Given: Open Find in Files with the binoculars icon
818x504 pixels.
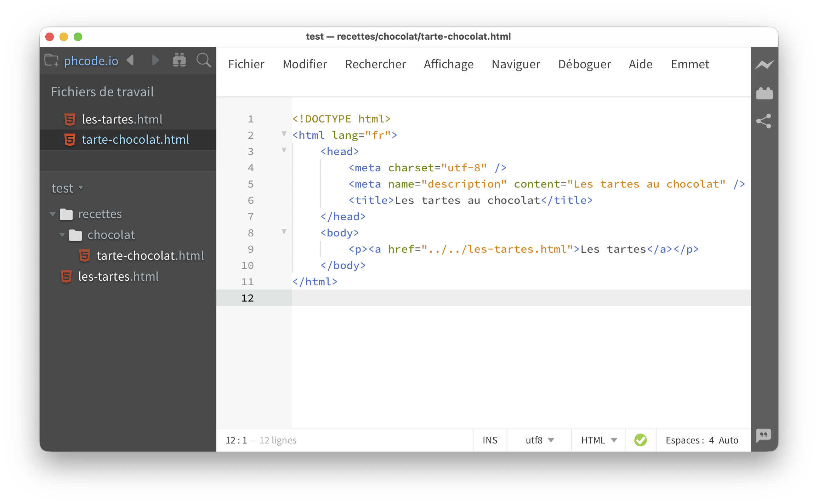Looking at the screenshot, I should click(179, 60).
